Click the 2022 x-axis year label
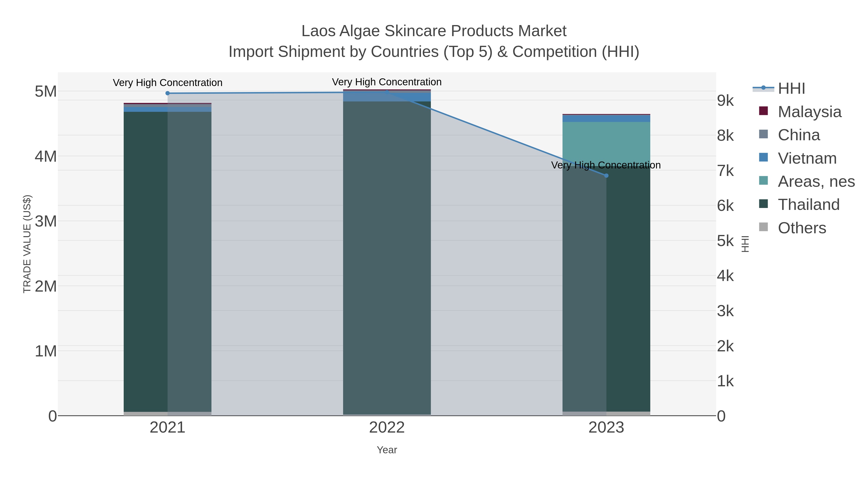 (x=387, y=428)
